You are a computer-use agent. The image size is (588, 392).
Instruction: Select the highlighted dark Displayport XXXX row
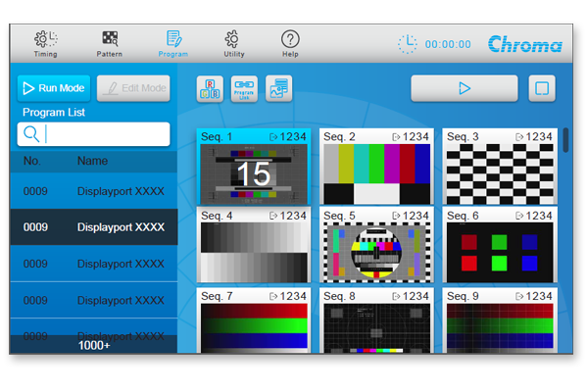[94, 227]
